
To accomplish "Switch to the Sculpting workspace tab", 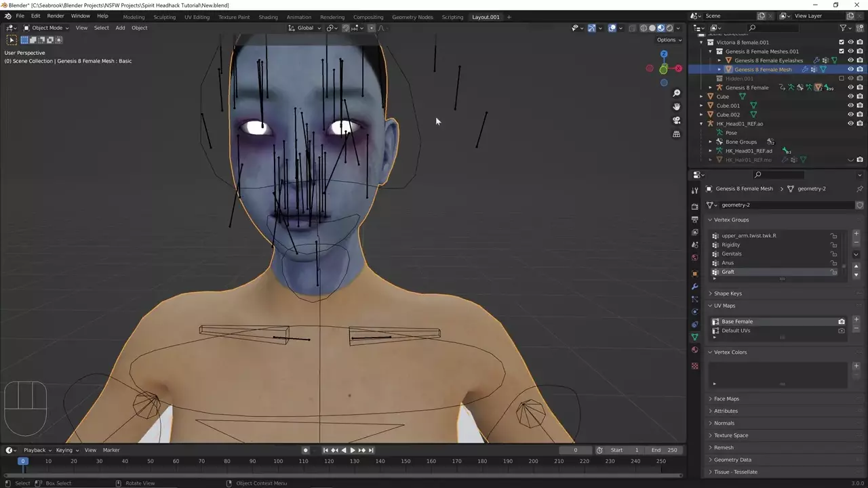I will pyautogui.click(x=164, y=17).
